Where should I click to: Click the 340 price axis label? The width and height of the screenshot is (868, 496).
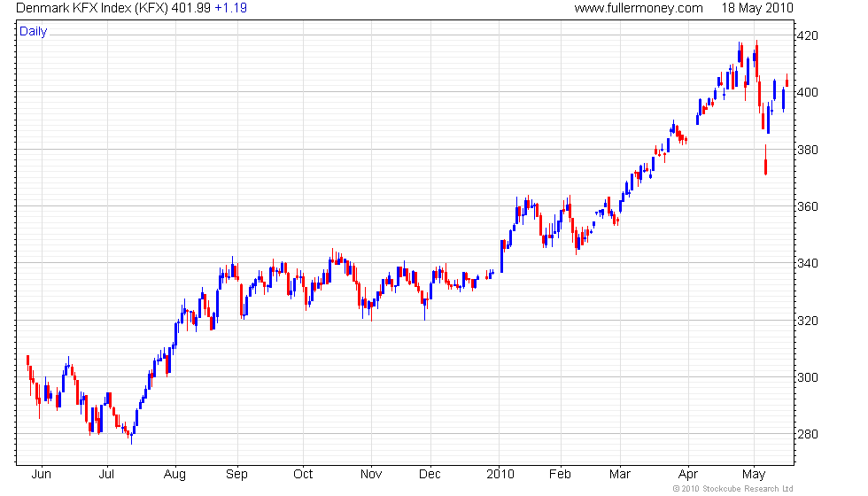807,264
